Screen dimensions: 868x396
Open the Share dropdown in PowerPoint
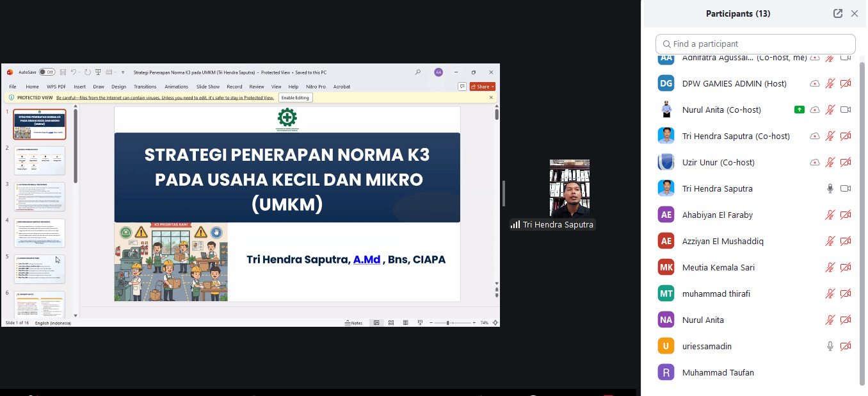[483, 87]
